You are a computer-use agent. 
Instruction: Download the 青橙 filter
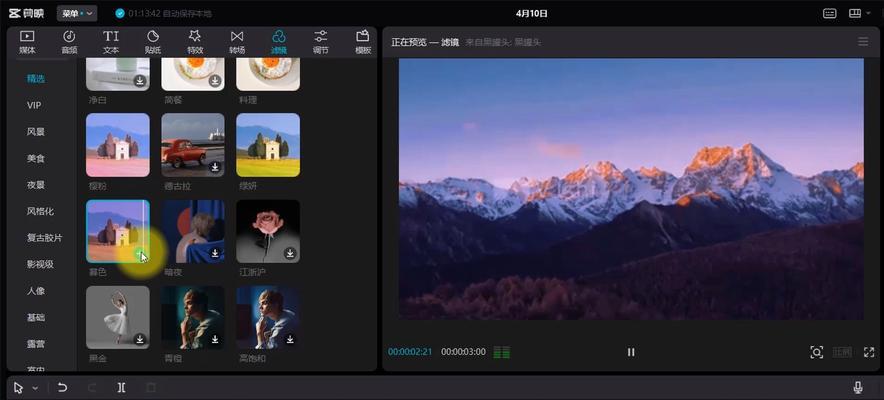click(215, 339)
